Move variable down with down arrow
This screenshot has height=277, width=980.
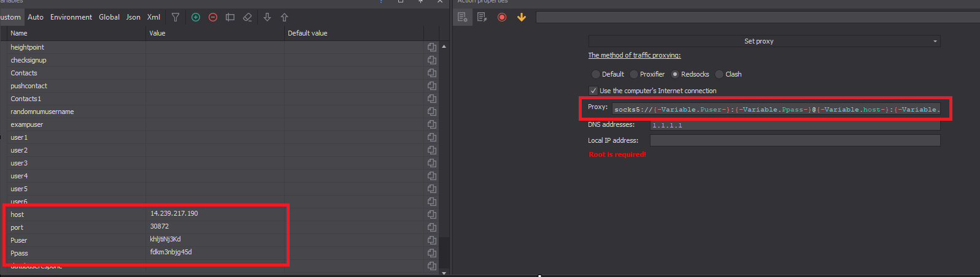267,17
